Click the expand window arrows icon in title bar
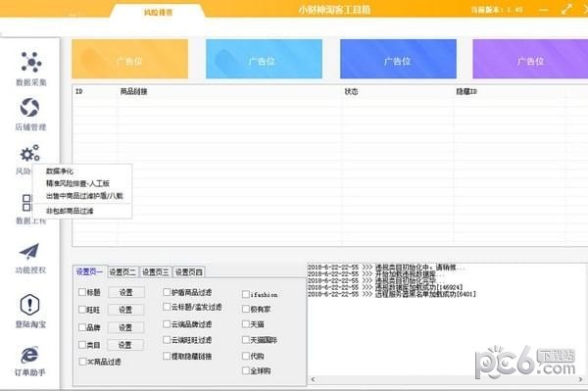Viewport: 588px width, 391px height. [566, 9]
